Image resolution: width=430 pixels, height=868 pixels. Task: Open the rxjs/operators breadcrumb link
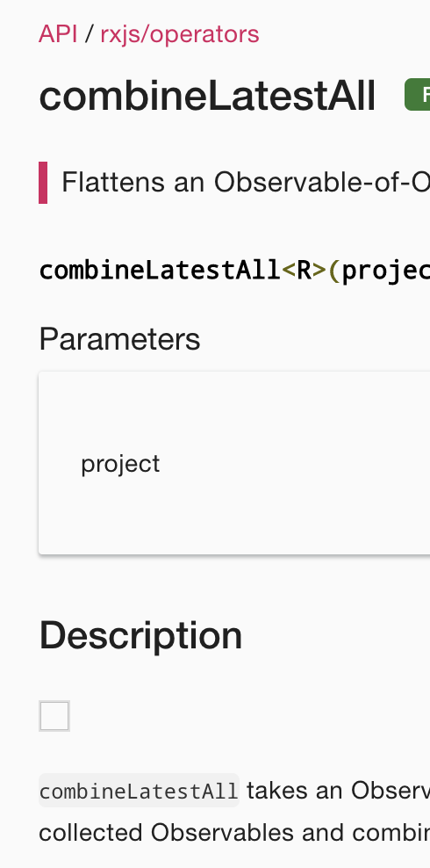[180, 34]
